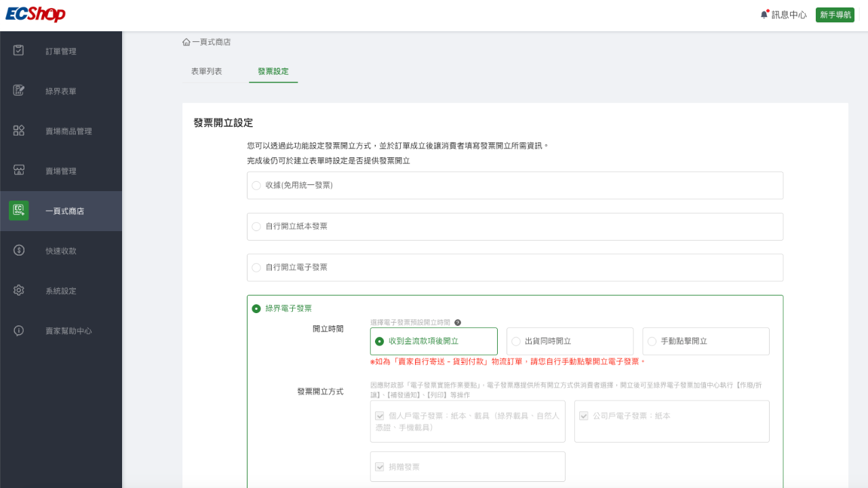Screen dimensions: 868x488
Task: Click the store product management grid icon
Action: (19, 131)
